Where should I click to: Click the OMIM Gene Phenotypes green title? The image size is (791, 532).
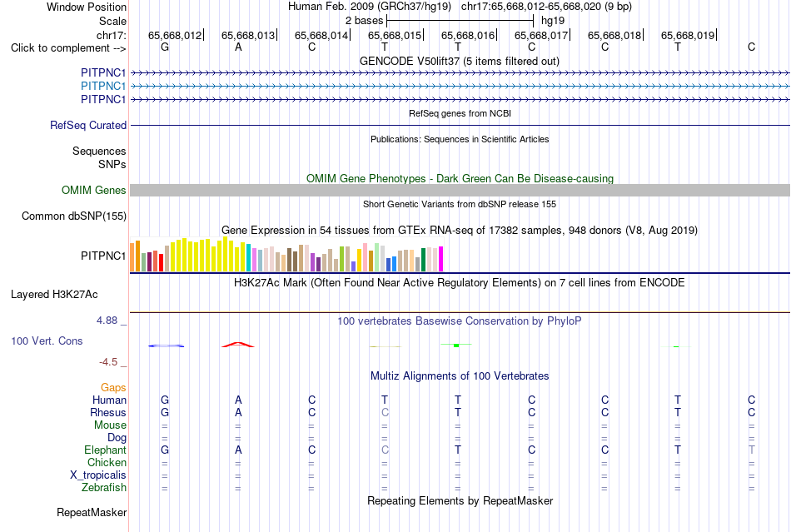pos(460,178)
